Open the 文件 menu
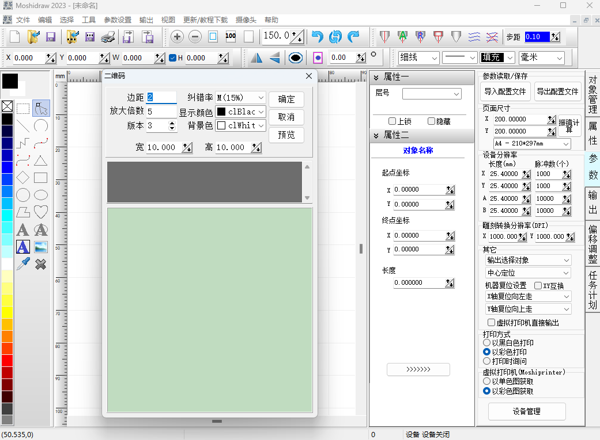 point(22,19)
